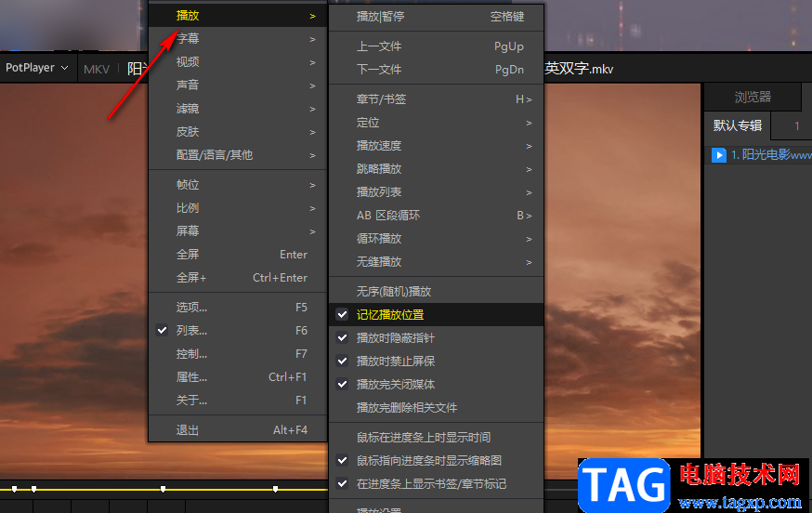Viewport: 812px width, 513px height.
Task: Select 全屏 Enter menu item
Action: (238, 255)
